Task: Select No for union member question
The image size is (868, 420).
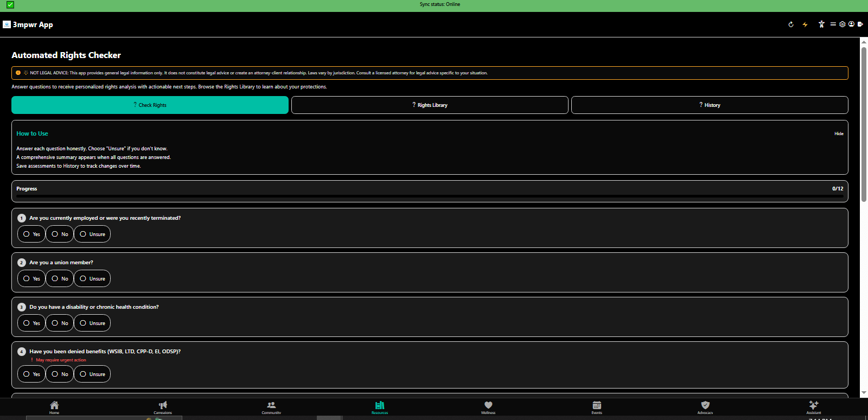Action: (x=60, y=278)
